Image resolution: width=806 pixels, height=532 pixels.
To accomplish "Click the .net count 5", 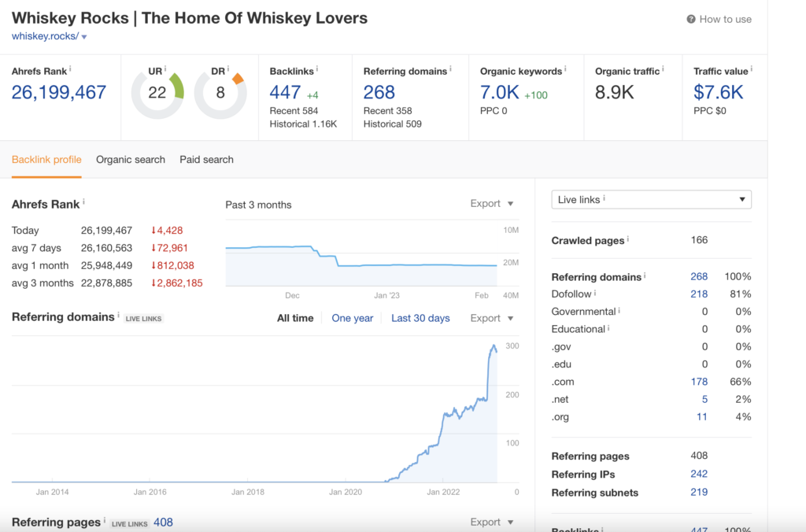I will (x=704, y=399).
